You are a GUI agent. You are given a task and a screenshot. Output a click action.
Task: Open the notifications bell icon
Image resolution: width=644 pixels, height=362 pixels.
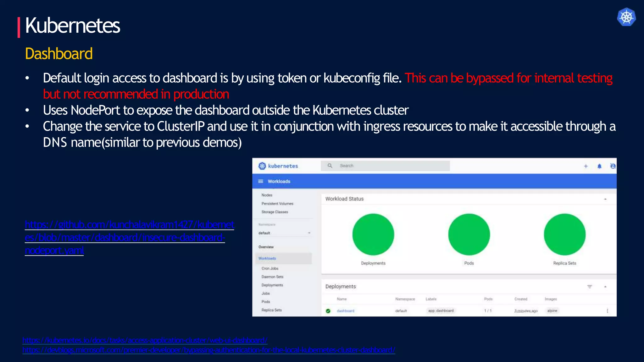click(599, 166)
